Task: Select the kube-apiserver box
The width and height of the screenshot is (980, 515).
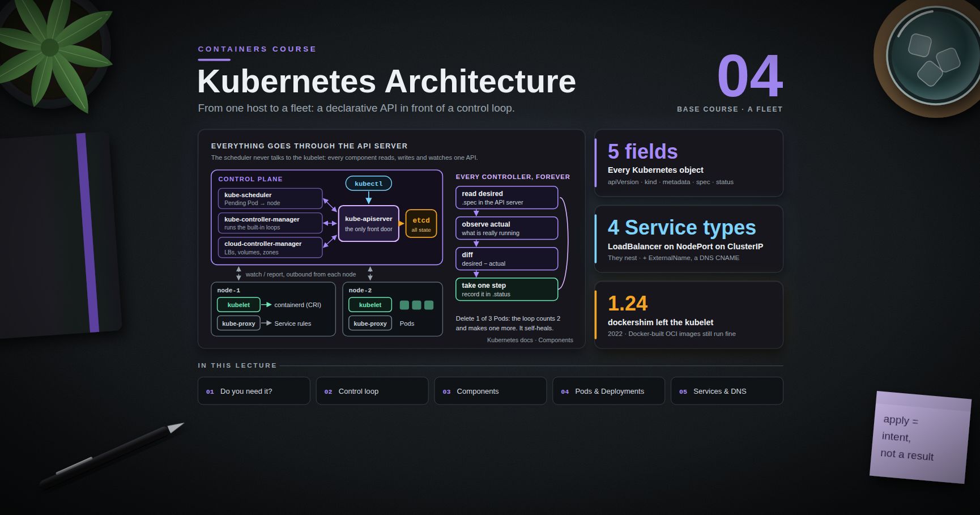Action: 369,223
